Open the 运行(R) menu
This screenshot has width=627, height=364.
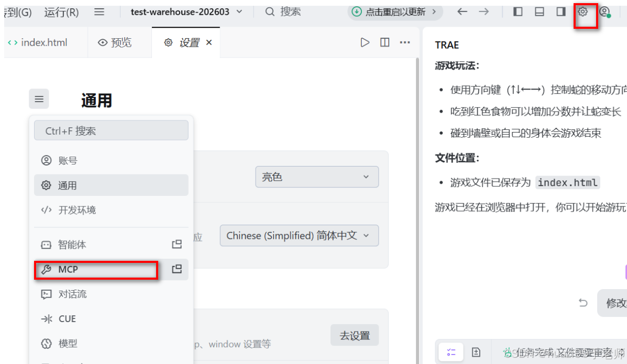61,12
